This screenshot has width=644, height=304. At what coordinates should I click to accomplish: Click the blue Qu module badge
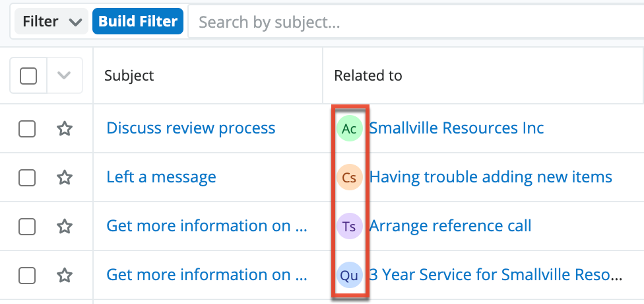(349, 275)
